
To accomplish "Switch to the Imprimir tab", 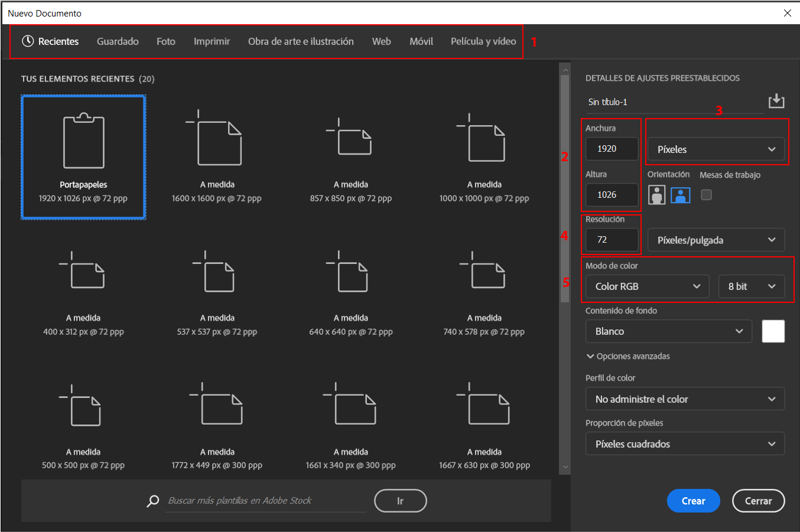I will [x=212, y=41].
